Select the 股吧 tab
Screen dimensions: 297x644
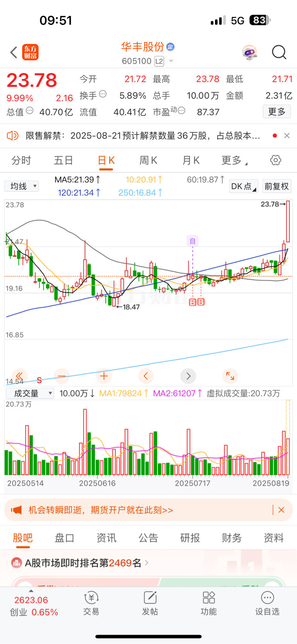pos(23,538)
